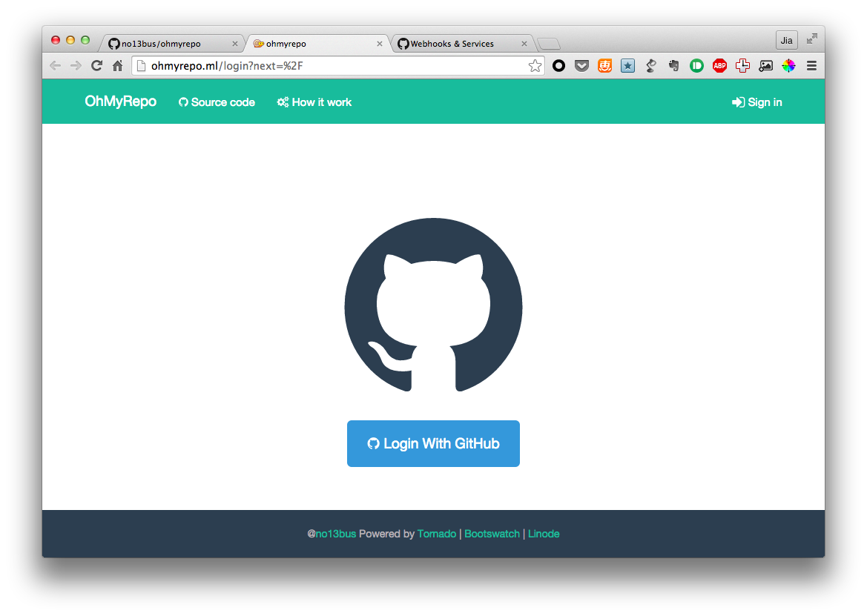The width and height of the screenshot is (867, 616).
Task: Open the AdBlock Plus ABP icon
Action: [x=719, y=66]
